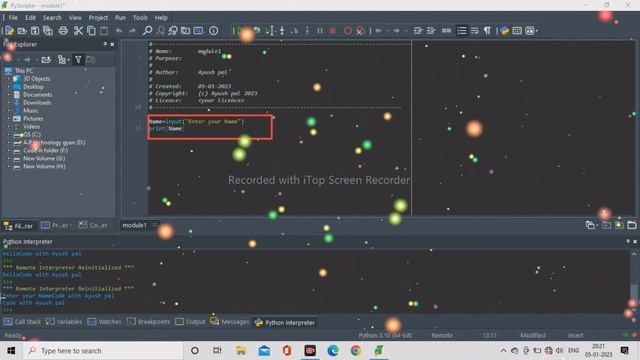Click the Find Next toolbar icon
Viewport: 640px width, 360px height.
[161, 31]
